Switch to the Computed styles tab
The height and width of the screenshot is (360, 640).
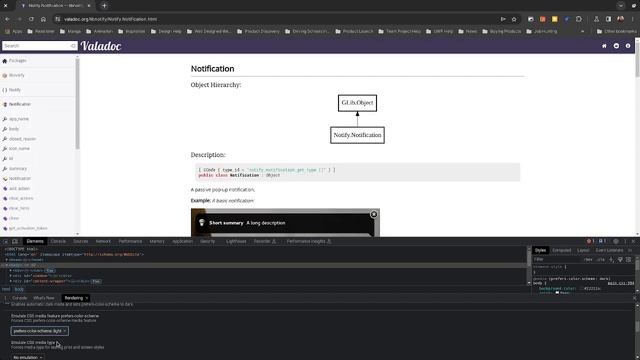click(562, 250)
